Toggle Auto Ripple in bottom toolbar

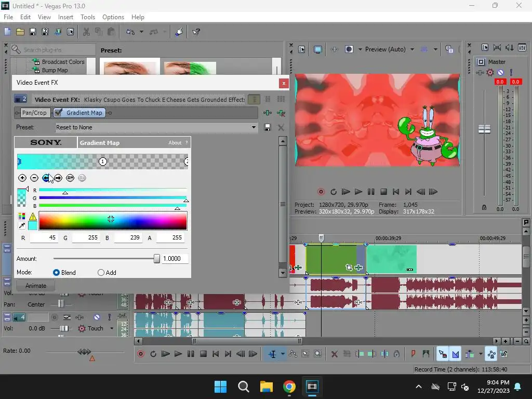(470, 354)
